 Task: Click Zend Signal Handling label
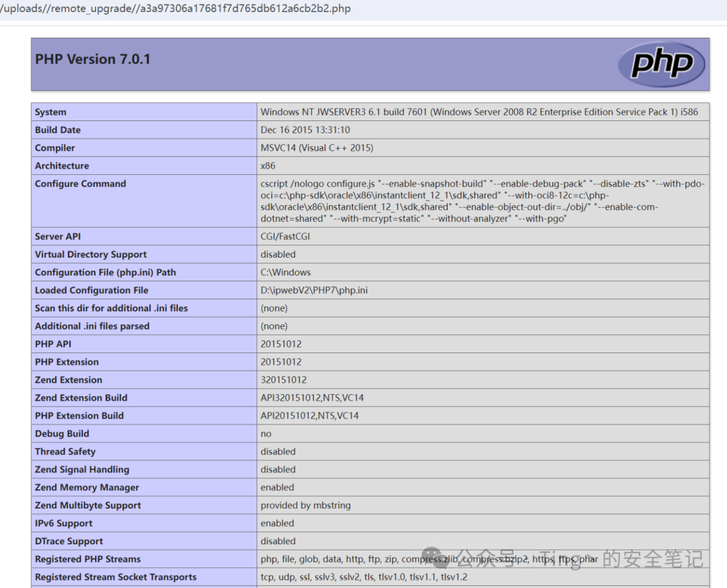pyautogui.click(x=82, y=470)
